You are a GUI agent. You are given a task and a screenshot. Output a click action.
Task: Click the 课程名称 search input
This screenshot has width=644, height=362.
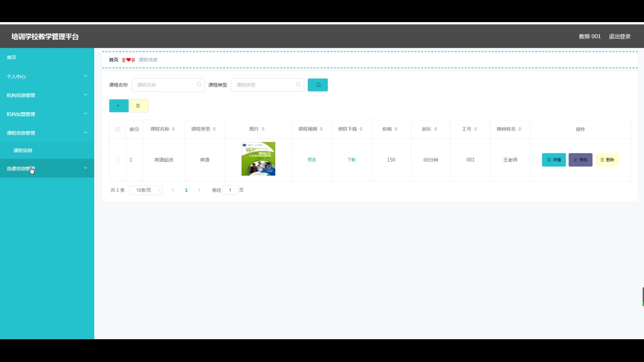[168, 85]
